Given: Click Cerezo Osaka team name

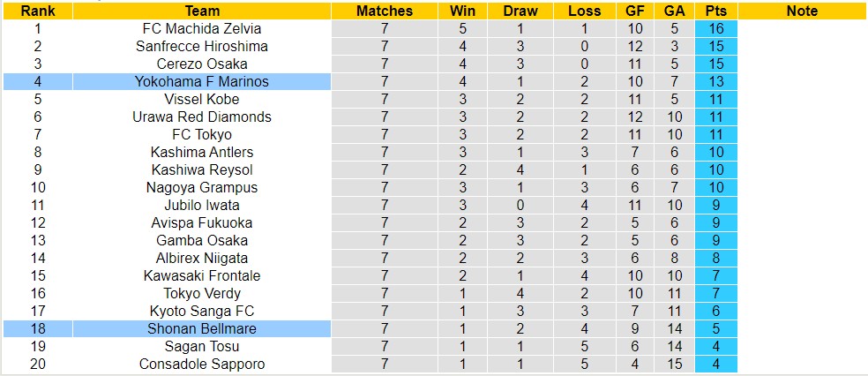Looking at the screenshot, I should click(202, 64).
